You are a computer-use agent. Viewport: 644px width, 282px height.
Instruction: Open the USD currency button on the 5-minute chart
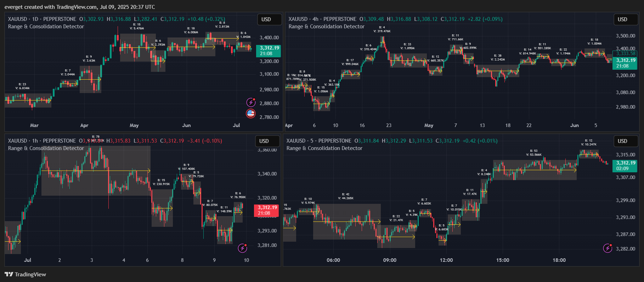(x=626, y=141)
